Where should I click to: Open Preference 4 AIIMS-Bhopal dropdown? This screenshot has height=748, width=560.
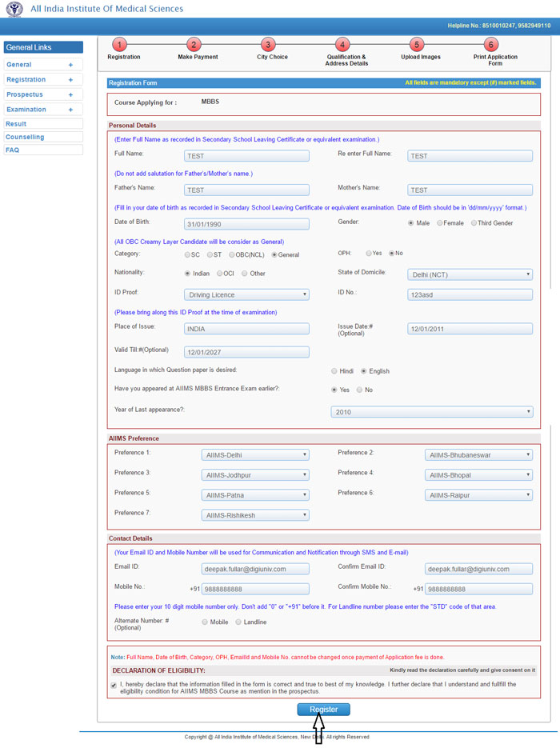pyautogui.click(x=478, y=474)
